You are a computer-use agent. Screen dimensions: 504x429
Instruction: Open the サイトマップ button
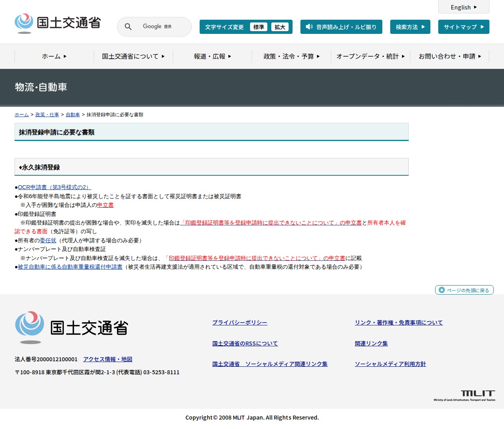(x=463, y=27)
